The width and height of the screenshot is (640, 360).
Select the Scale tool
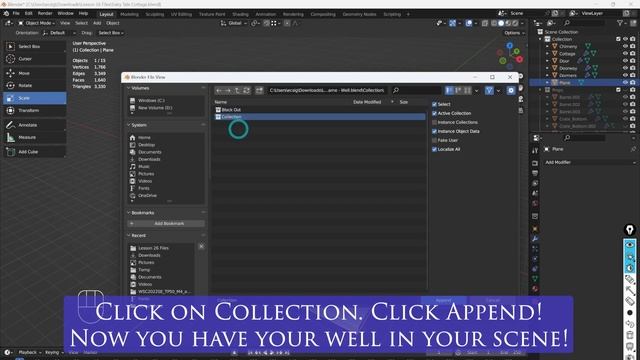(35, 98)
